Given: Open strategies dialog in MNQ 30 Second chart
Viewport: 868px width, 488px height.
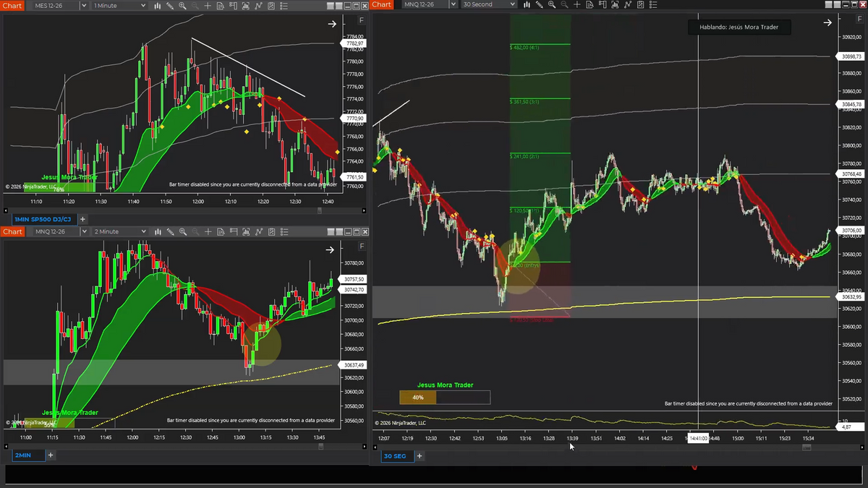Looking at the screenshot, I should [x=641, y=4].
